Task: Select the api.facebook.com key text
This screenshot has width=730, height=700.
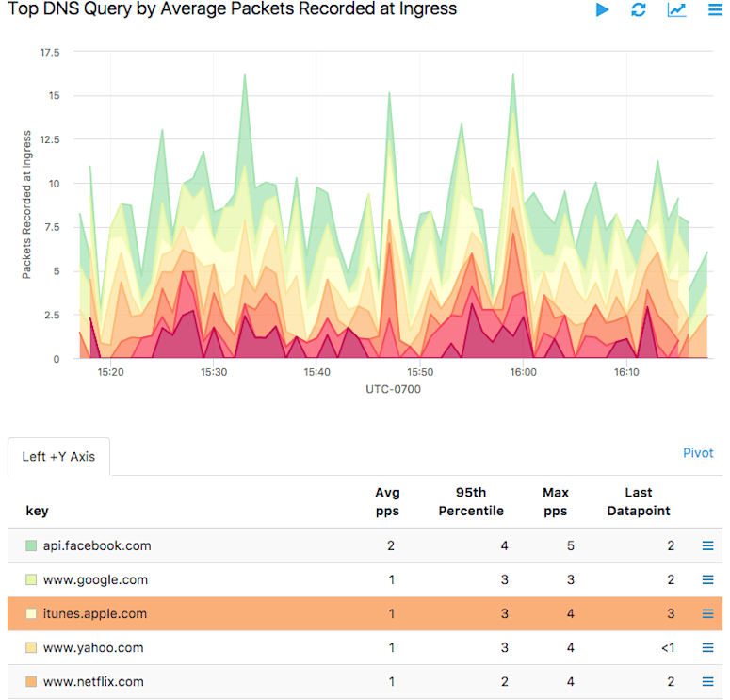Action: click(x=97, y=545)
